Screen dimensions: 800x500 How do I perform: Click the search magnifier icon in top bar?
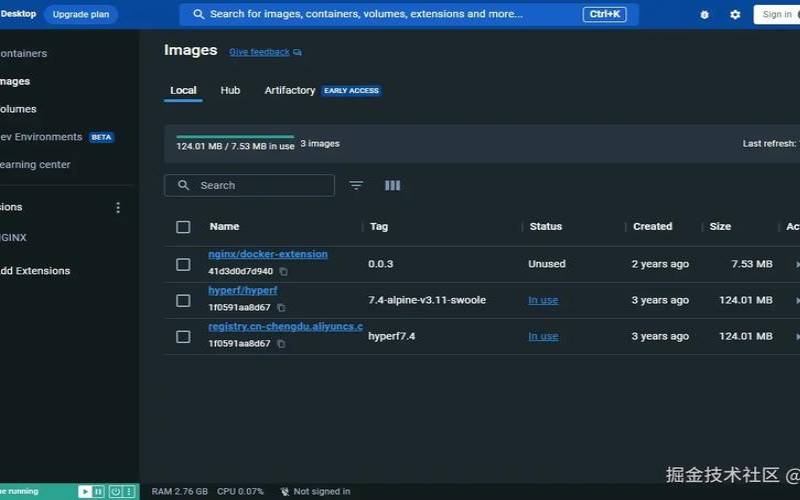click(198, 14)
